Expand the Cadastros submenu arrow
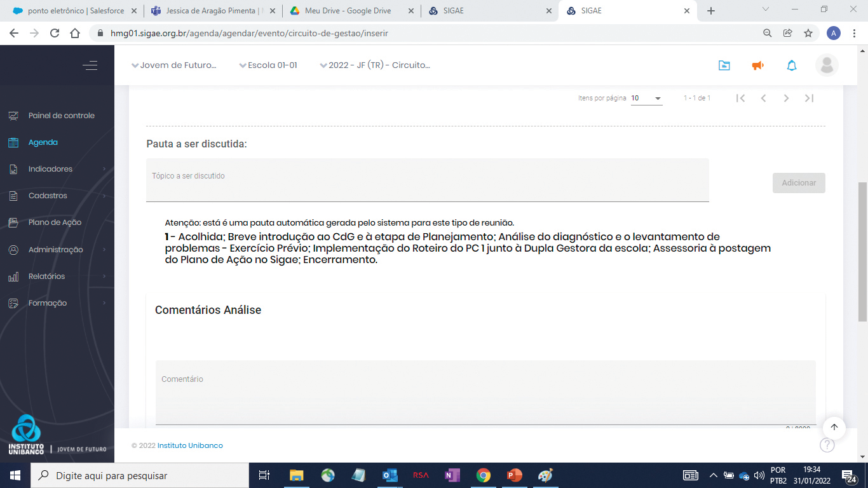This screenshot has width=868, height=488. [104, 196]
